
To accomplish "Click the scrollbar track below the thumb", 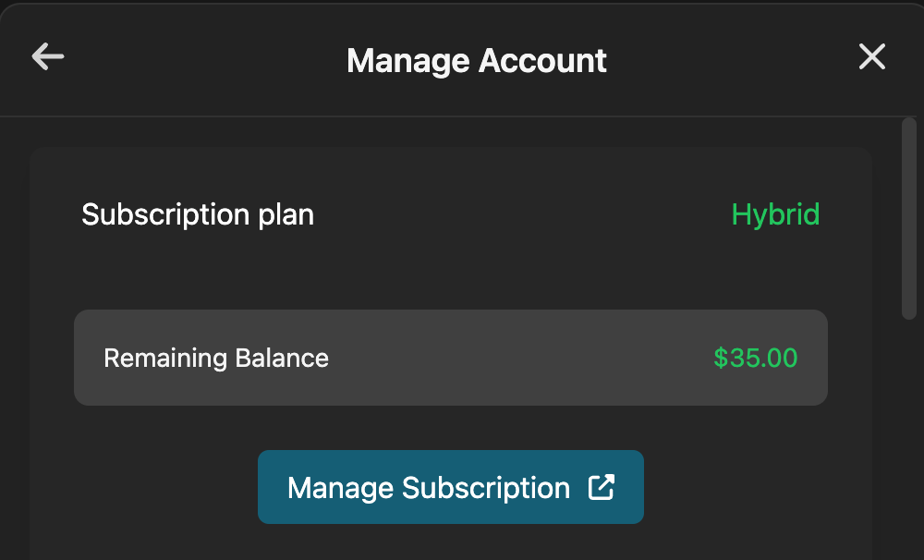I will [x=908, y=434].
